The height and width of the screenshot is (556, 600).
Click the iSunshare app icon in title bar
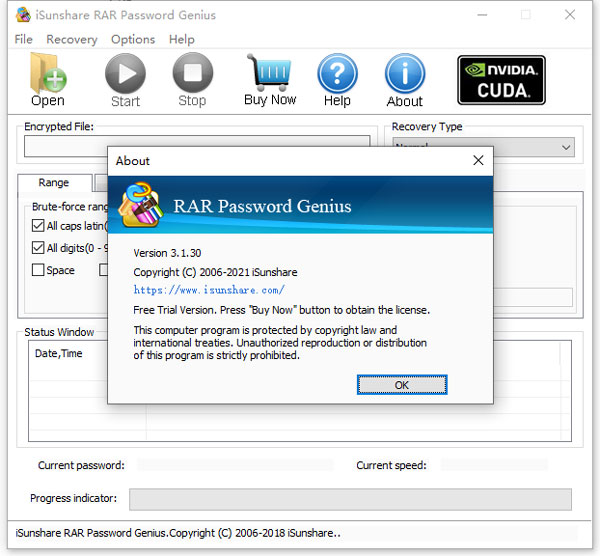tap(23, 15)
